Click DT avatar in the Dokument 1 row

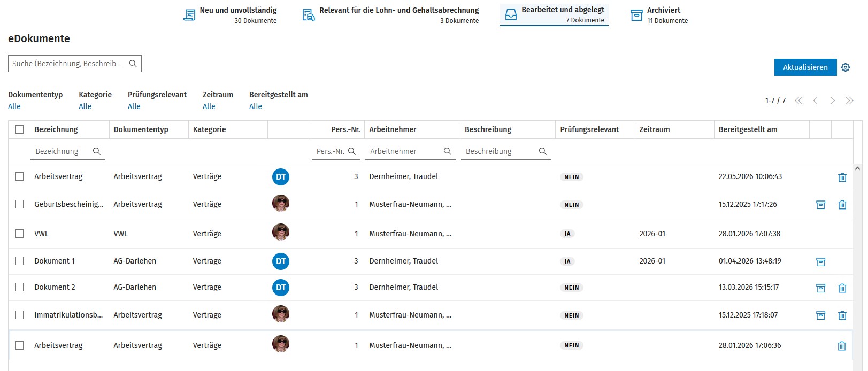[281, 261]
